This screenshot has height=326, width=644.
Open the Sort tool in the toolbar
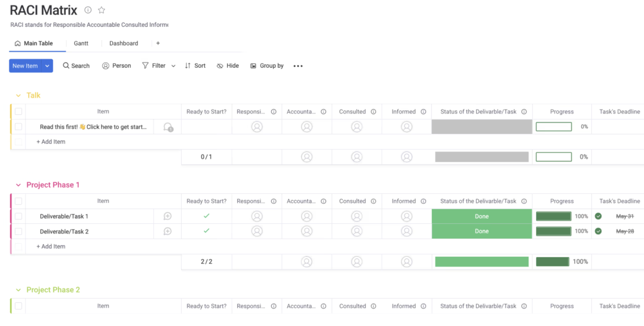pyautogui.click(x=195, y=66)
